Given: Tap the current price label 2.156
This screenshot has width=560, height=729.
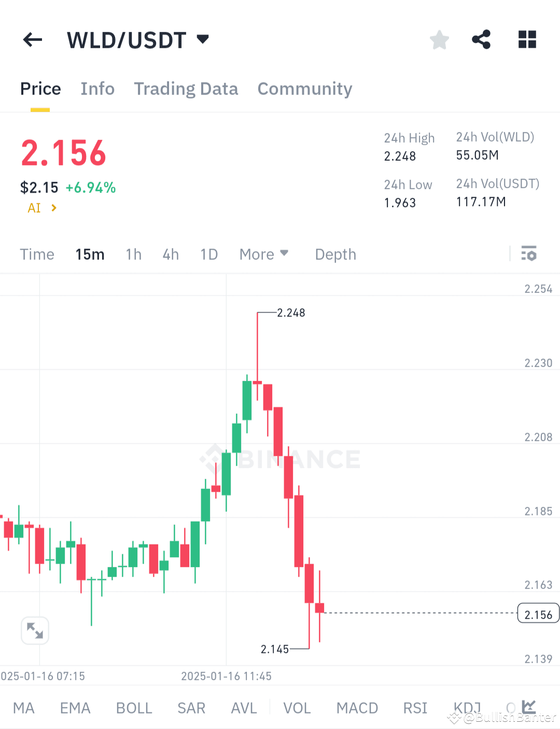Looking at the screenshot, I should [538, 614].
